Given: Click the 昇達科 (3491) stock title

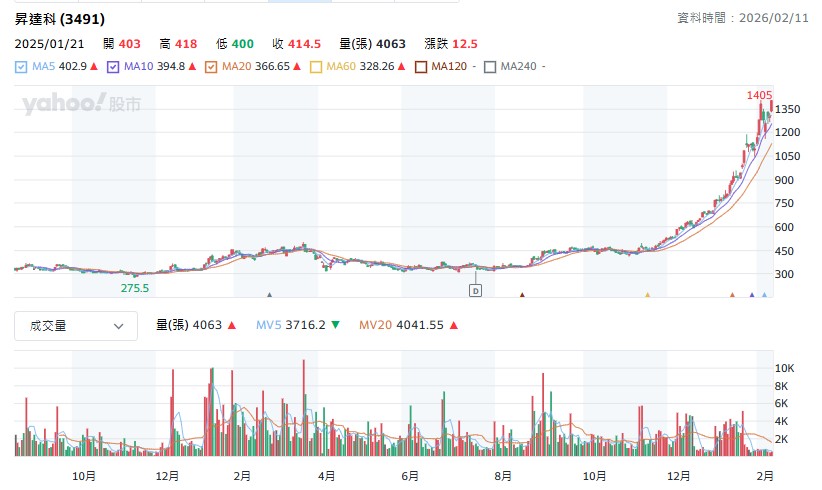Looking at the screenshot, I should pos(59,19).
